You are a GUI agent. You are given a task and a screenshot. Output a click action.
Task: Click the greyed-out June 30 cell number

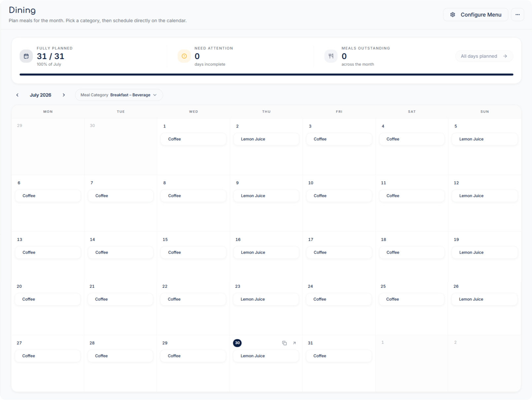pos(92,126)
